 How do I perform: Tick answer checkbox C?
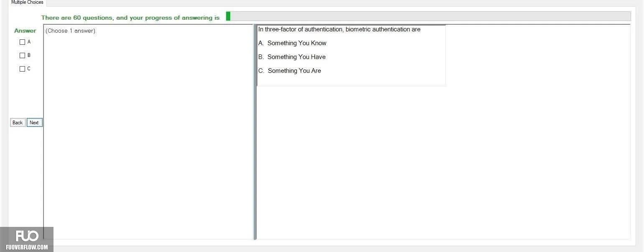pyautogui.click(x=23, y=69)
